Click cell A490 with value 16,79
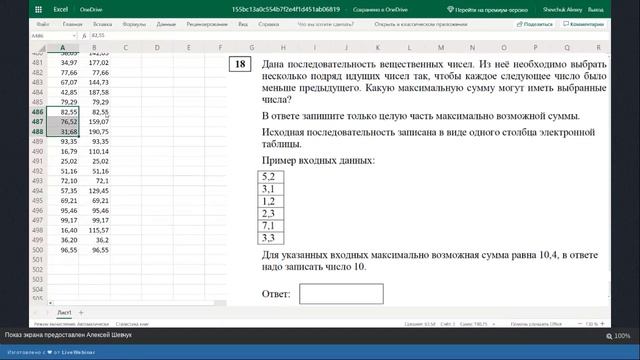The image size is (640, 360). point(63,151)
